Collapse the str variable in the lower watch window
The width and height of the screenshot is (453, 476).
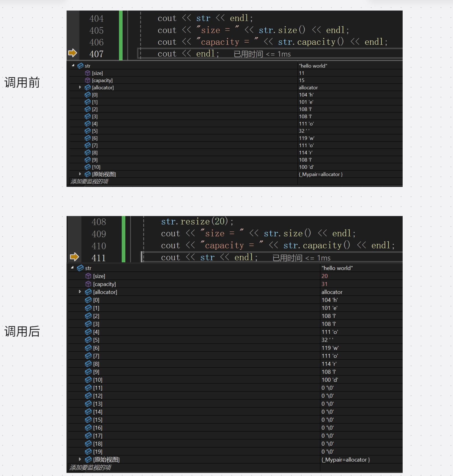tap(73, 268)
